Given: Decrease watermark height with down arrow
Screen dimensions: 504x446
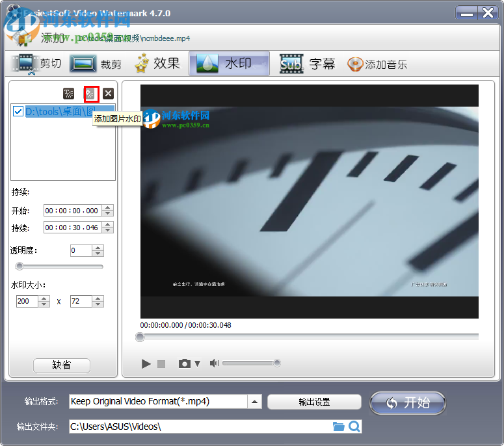Looking at the screenshot, I should (x=98, y=304).
